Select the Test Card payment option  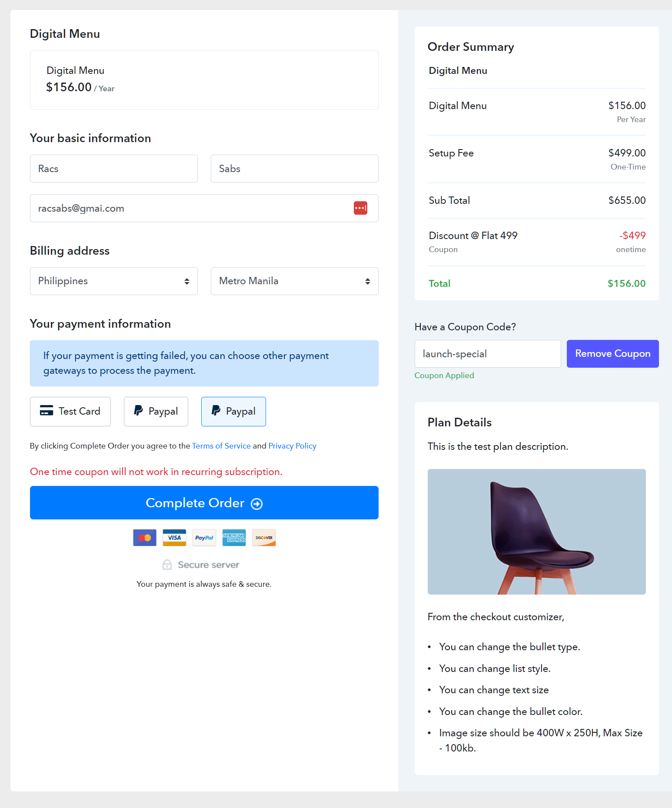click(70, 412)
